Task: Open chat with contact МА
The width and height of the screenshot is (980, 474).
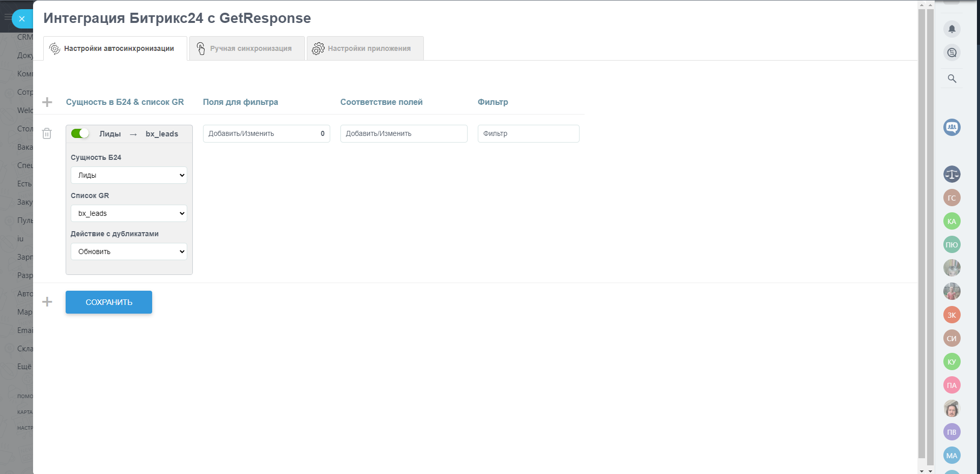Action: pyautogui.click(x=952, y=455)
